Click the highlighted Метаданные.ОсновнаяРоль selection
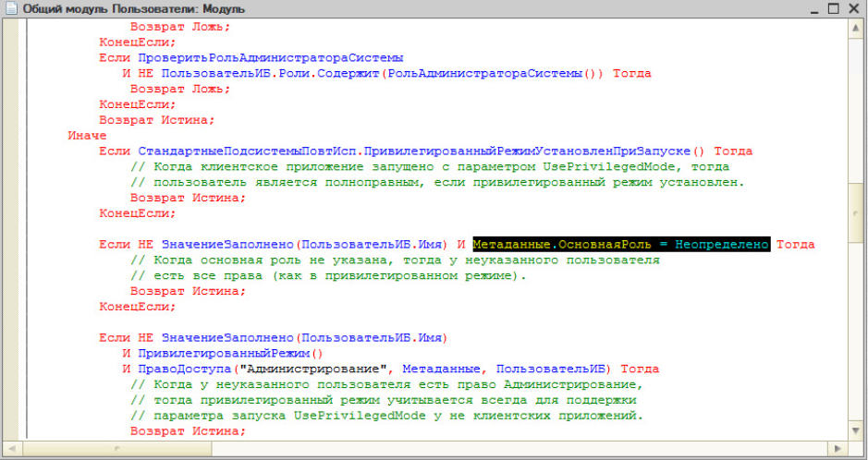The image size is (868, 460). pyautogui.click(x=620, y=245)
